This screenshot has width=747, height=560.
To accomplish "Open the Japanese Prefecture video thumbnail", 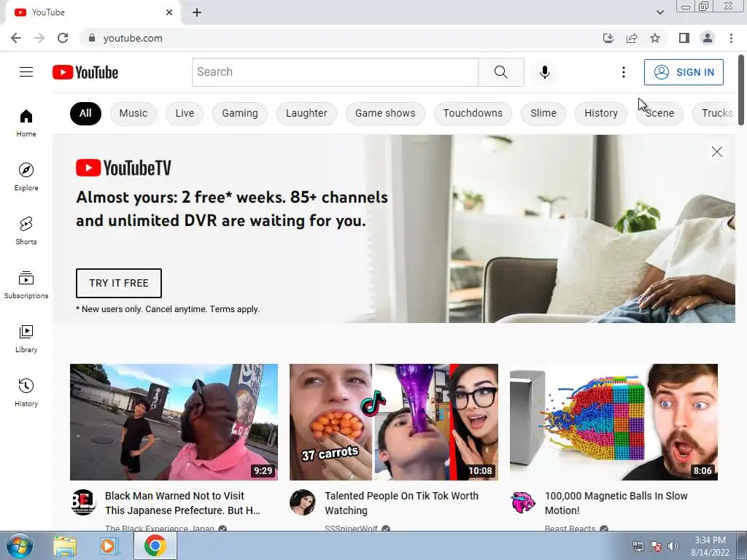I will [174, 422].
